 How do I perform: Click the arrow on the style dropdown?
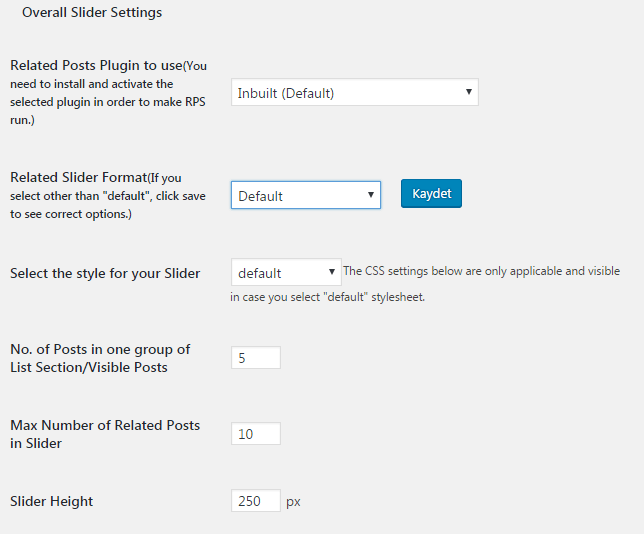point(332,273)
